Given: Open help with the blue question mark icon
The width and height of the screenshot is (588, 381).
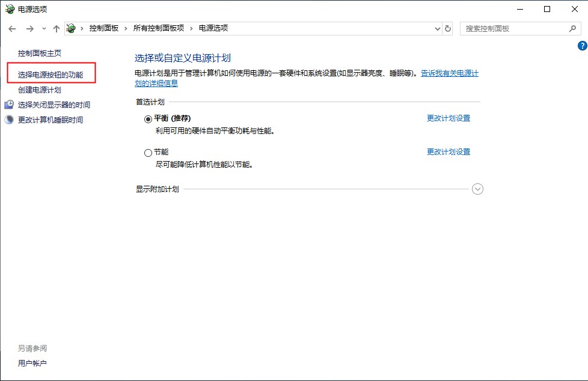Looking at the screenshot, I should pyautogui.click(x=581, y=46).
